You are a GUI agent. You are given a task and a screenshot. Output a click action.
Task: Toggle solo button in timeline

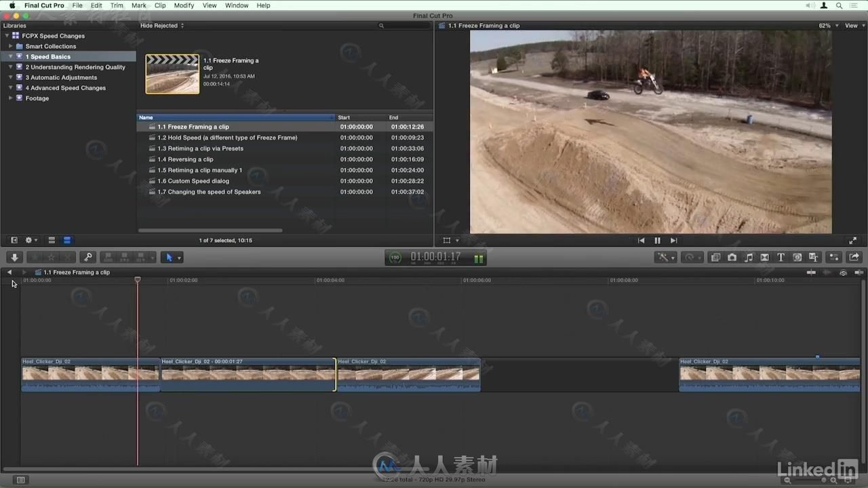coord(843,272)
